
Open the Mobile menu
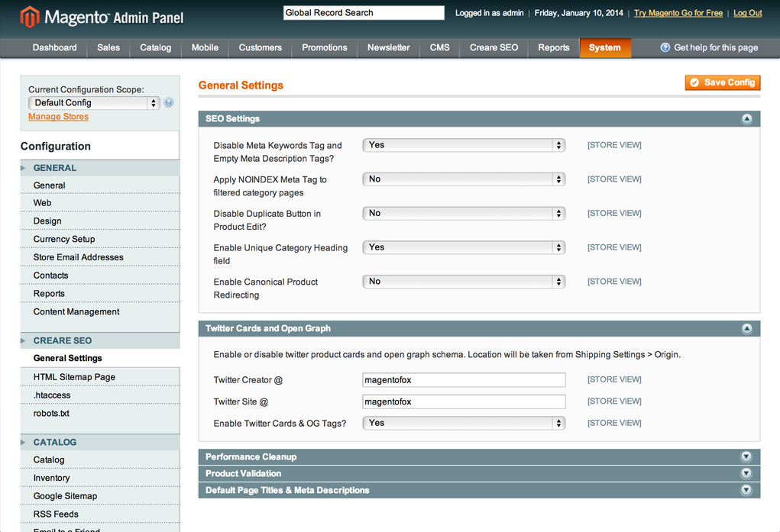205,48
